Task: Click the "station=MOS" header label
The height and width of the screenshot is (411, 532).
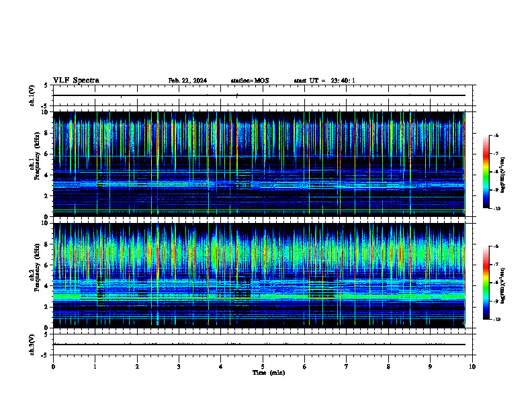Action: (250, 81)
